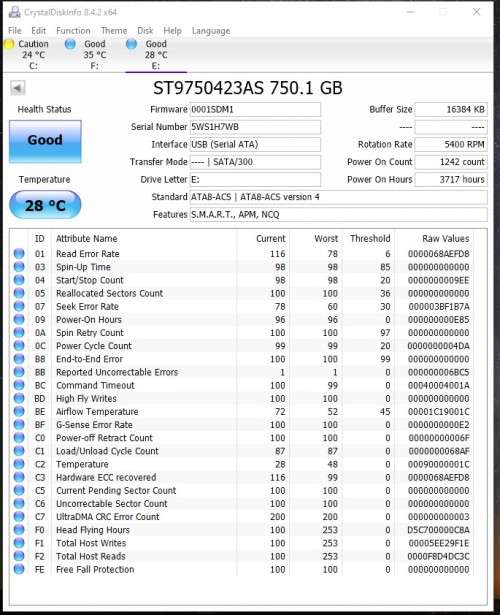Click the 28 °C temperature button
Screen dimensions: 500x615
coord(45,205)
